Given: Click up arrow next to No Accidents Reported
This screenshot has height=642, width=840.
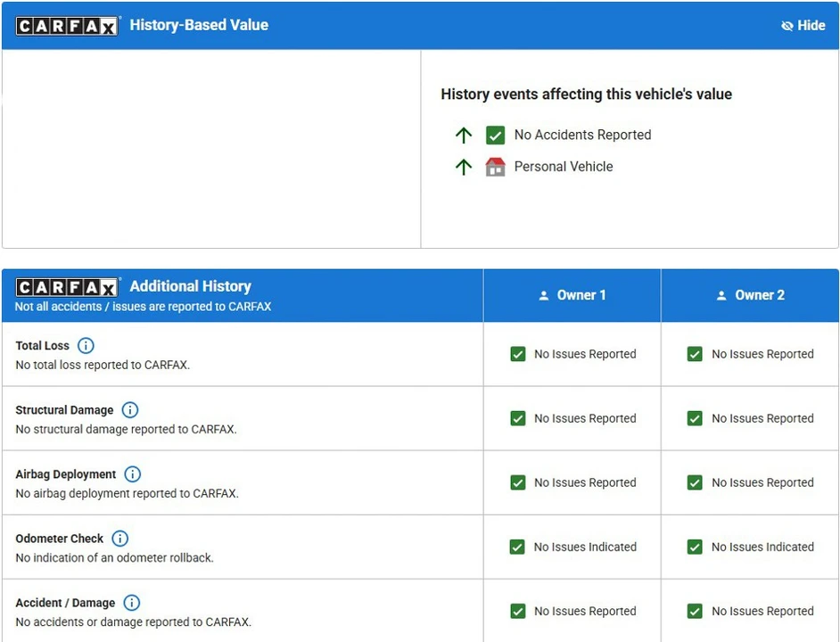Looking at the screenshot, I should click(464, 135).
